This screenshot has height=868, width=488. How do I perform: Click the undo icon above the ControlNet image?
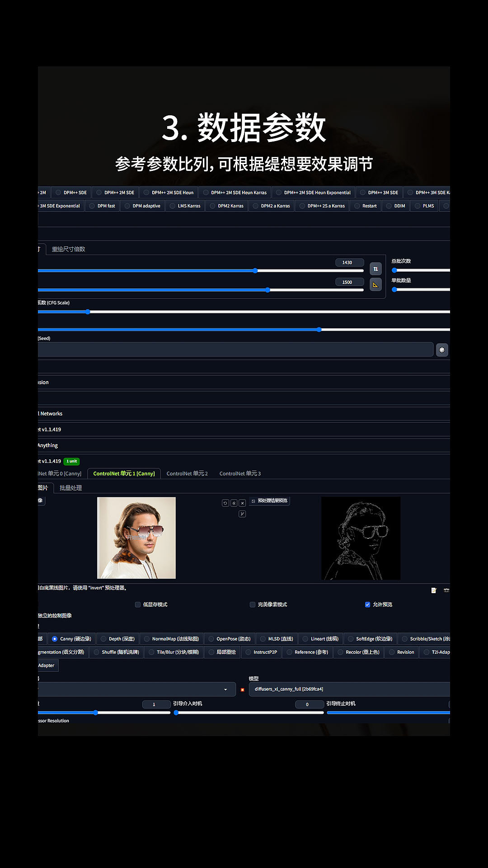[x=225, y=503]
